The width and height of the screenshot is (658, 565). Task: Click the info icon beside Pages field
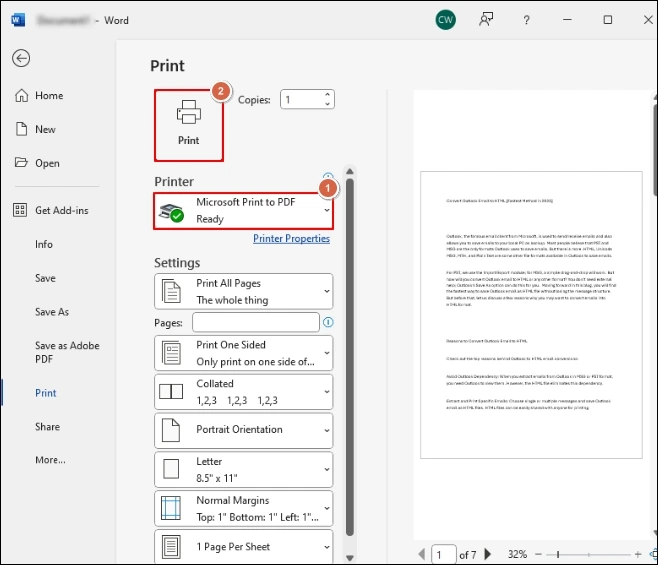(328, 322)
